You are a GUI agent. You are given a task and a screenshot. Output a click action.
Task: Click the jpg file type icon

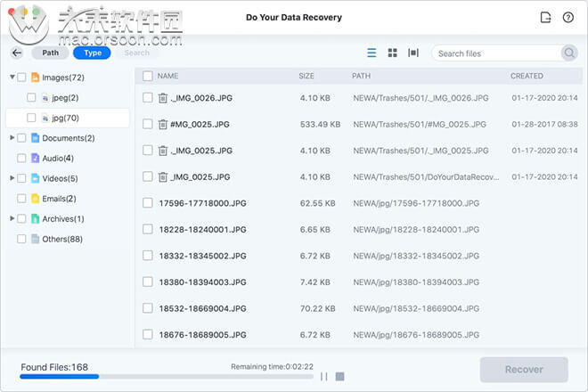pos(45,118)
